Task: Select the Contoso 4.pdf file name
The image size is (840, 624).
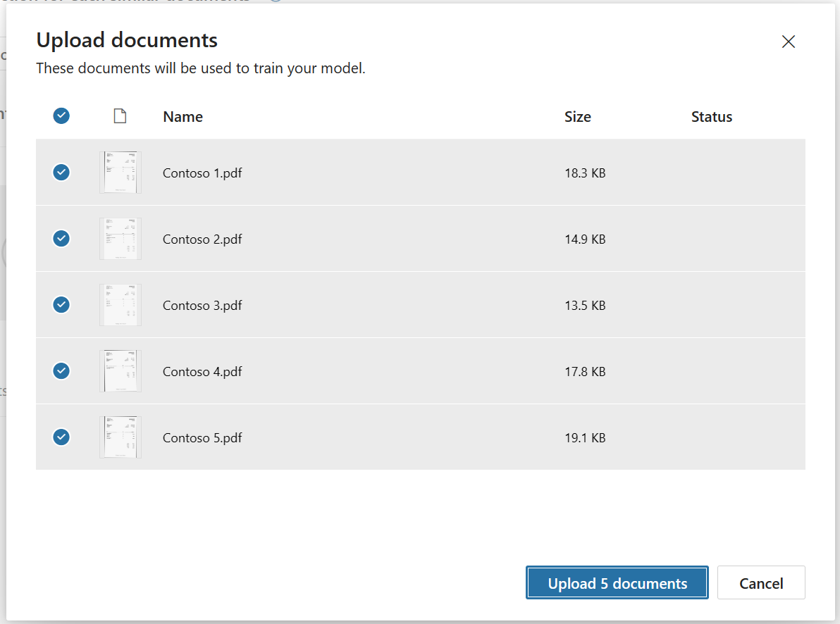Action: (202, 372)
